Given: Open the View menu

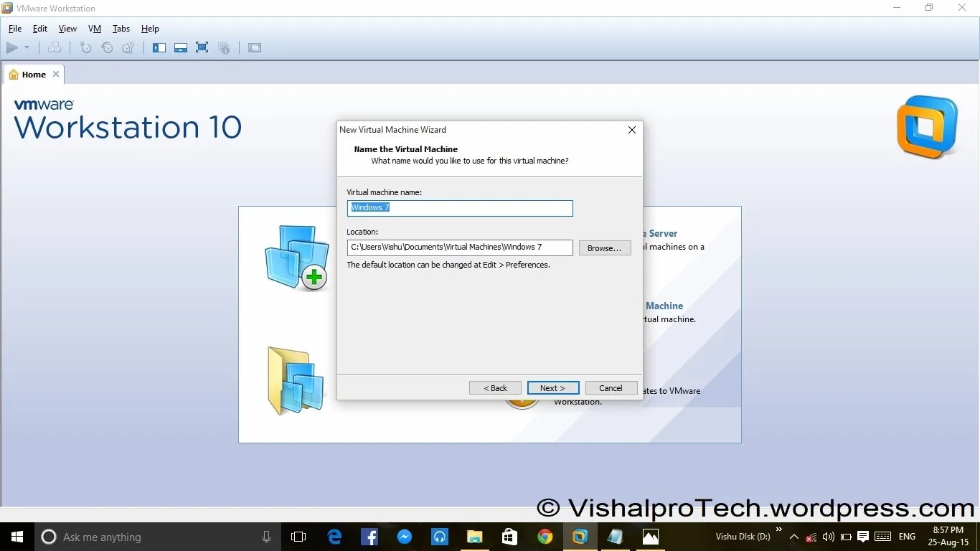Looking at the screenshot, I should point(67,29).
